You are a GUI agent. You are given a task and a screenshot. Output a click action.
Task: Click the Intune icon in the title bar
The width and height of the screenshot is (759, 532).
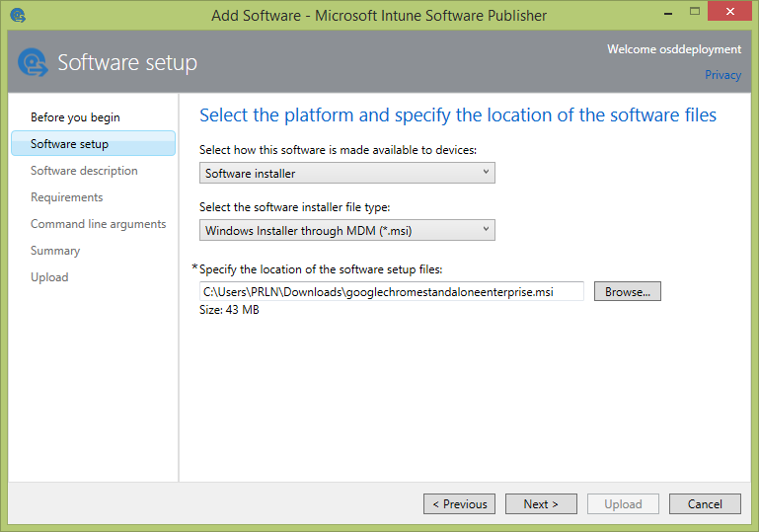(x=17, y=15)
